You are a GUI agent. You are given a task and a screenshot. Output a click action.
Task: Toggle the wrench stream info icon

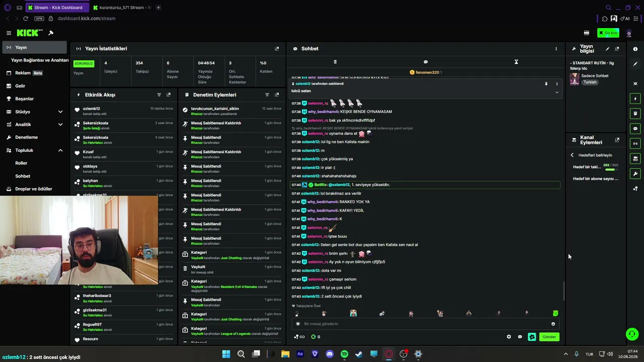tap(635, 174)
